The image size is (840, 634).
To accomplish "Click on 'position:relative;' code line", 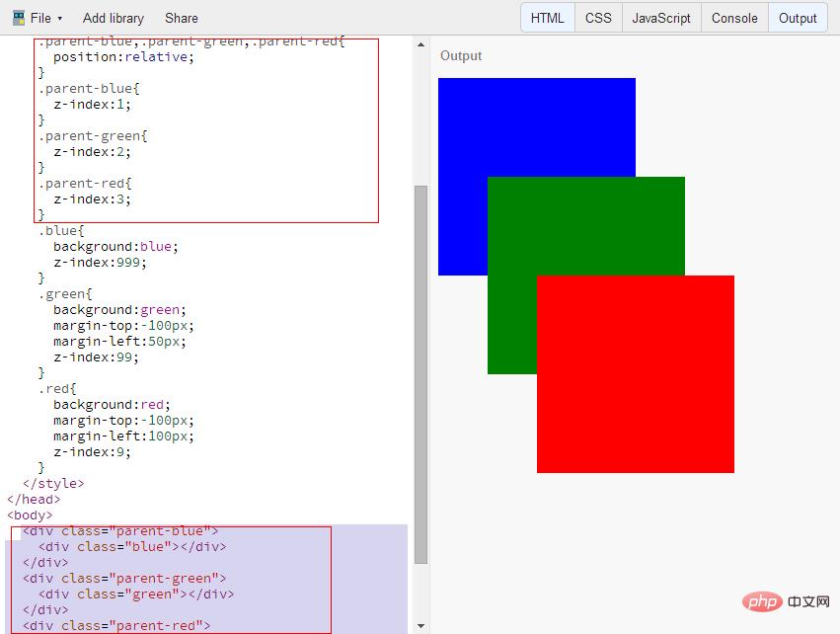I will [x=123, y=57].
